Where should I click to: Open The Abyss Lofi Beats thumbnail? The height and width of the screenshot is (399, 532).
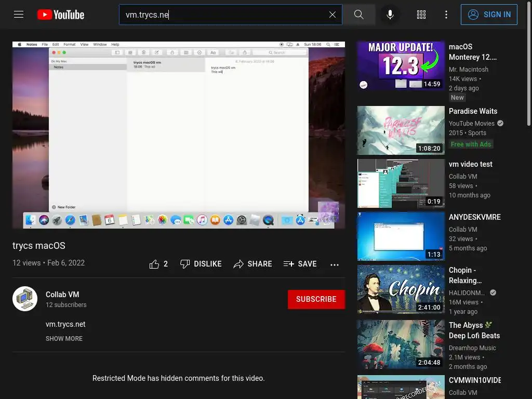point(401,344)
